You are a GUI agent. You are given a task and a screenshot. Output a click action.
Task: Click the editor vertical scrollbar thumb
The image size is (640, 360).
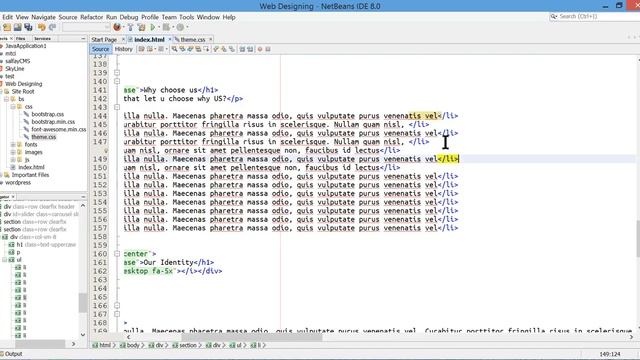[x=638, y=239]
